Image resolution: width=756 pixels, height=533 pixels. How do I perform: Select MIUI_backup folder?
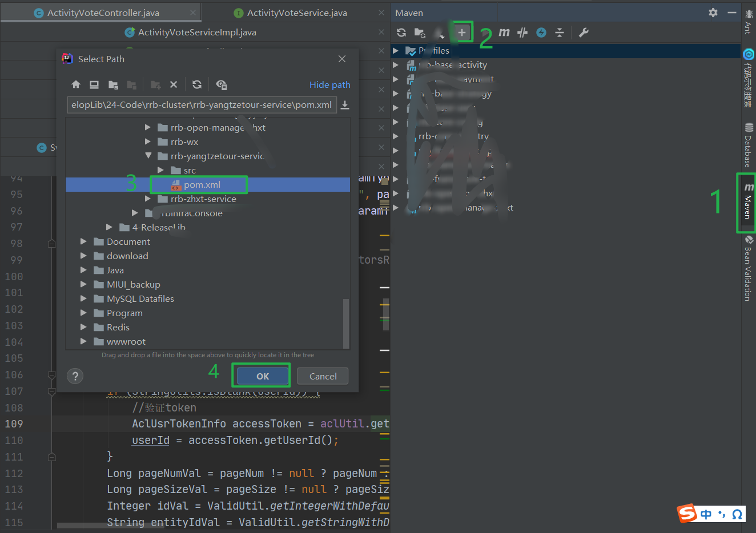(x=133, y=284)
